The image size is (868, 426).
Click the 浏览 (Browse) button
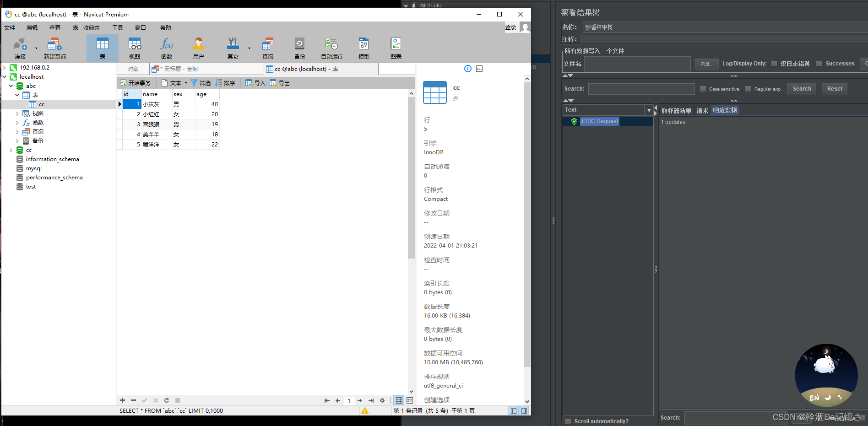click(x=706, y=64)
